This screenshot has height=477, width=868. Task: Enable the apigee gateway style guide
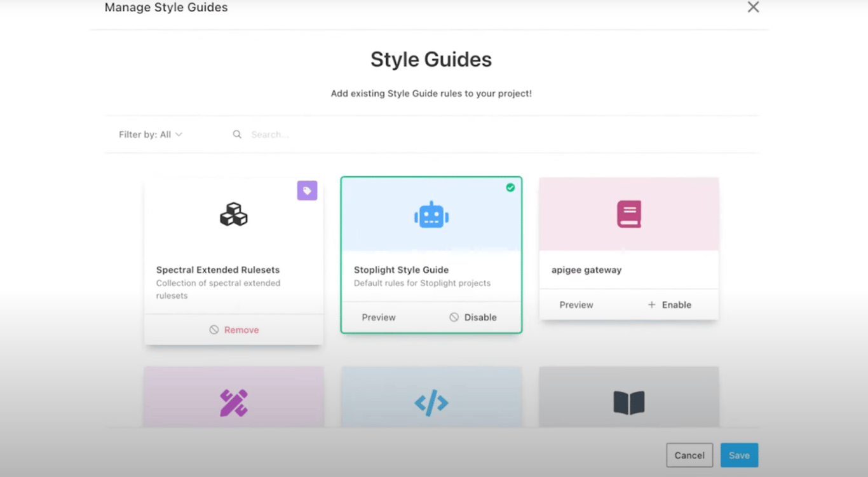tap(669, 305)
